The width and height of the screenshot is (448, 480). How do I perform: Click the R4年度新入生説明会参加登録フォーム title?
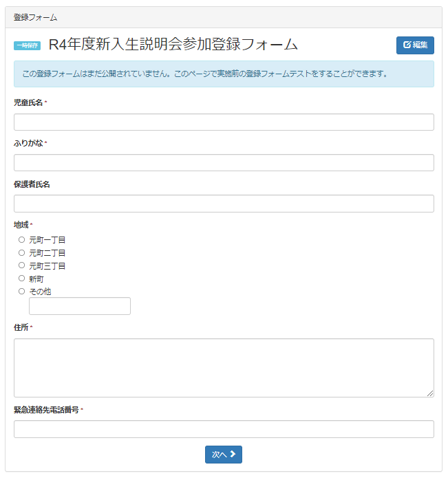pyautogui.click(x=173, y=45)
